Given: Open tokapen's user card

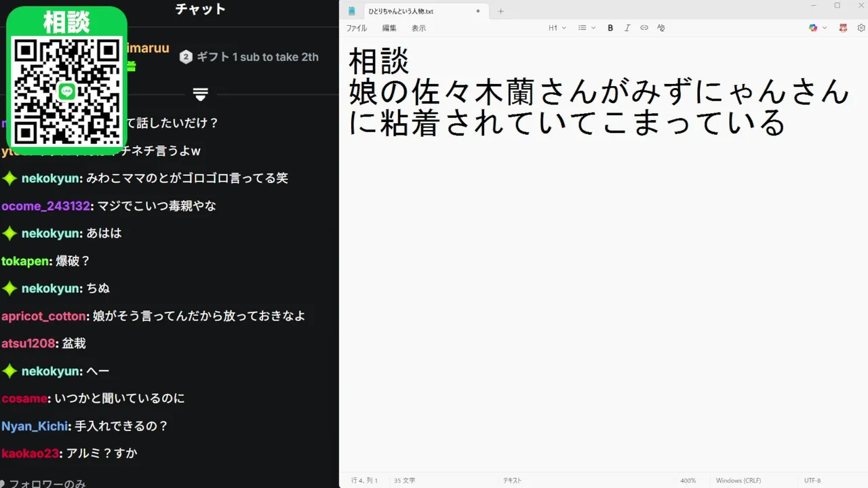Looking at the screenshot, I should coord(26,261).
